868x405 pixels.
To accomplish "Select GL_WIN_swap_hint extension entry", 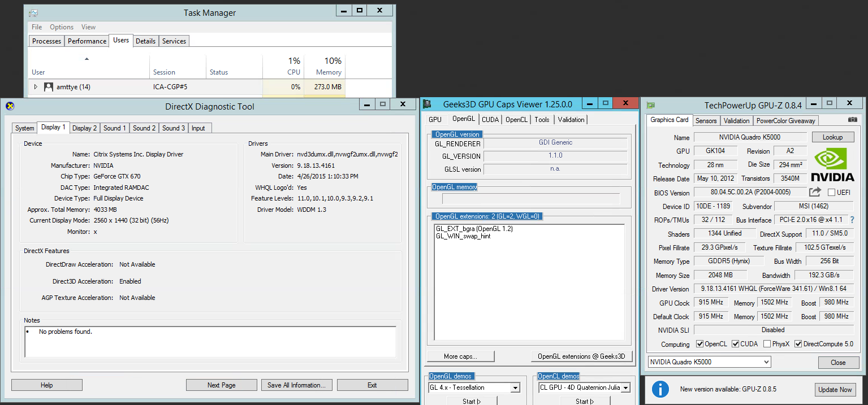I will pos(463,236).
